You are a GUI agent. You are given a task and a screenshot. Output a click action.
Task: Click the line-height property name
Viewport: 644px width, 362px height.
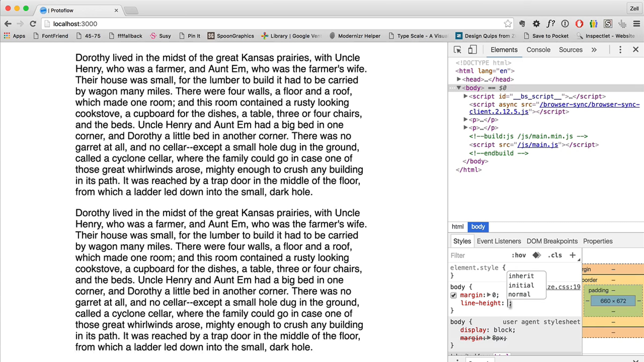[481, 303]
